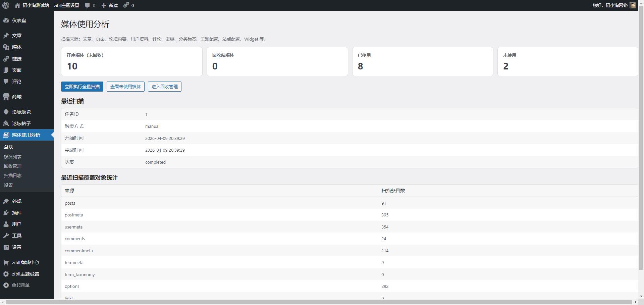Go to 扫描日志 submenu item

point(13,175)
